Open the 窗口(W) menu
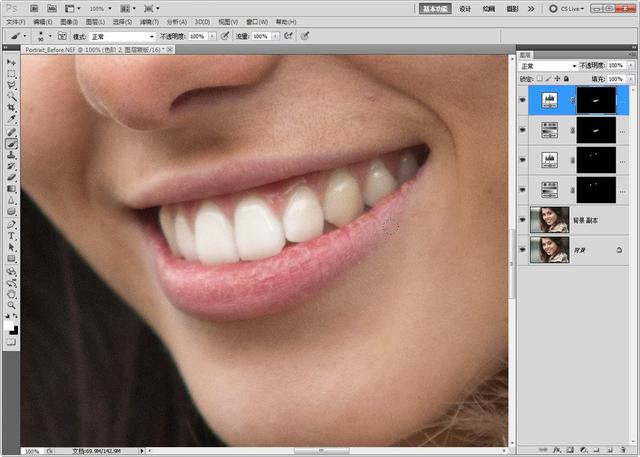The width and height of the screenshot is (640, 457). (x=257, y=22)
